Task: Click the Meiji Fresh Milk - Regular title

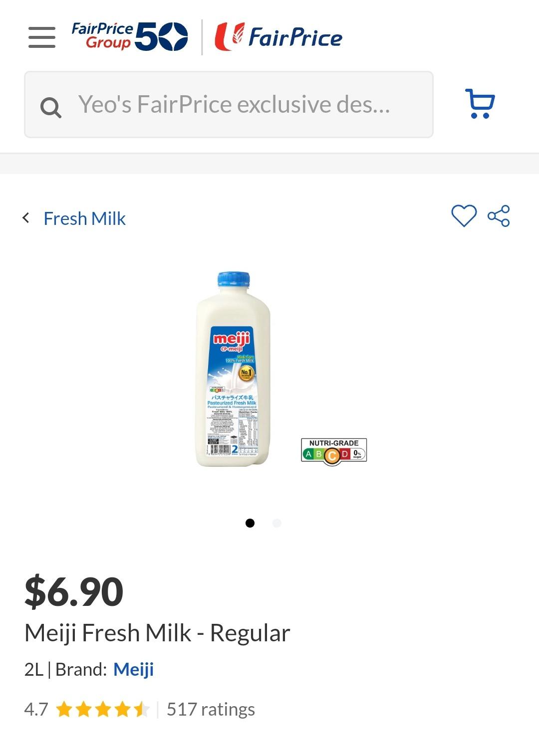Action: coord(157,633)
